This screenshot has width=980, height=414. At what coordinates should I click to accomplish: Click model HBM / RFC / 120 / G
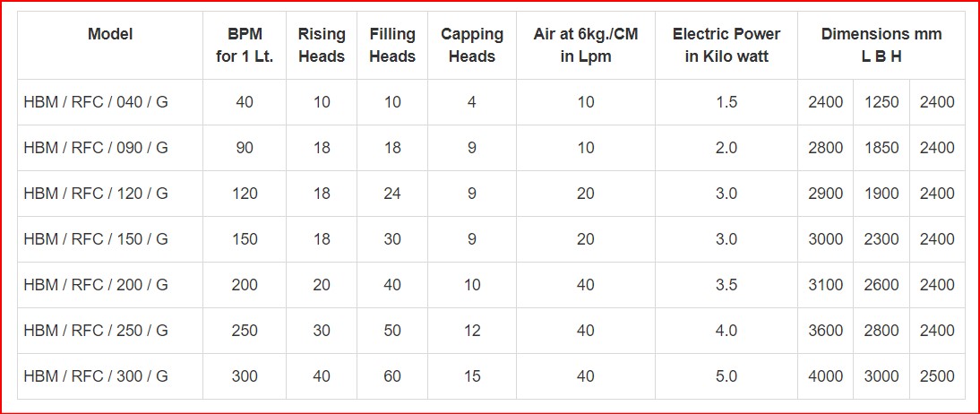(96, 194)
